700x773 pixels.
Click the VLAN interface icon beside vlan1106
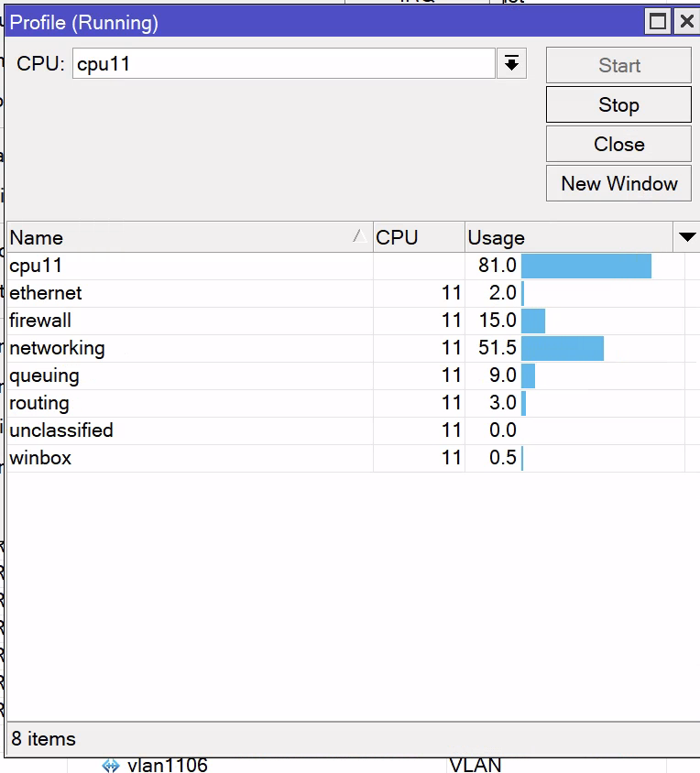112,765
